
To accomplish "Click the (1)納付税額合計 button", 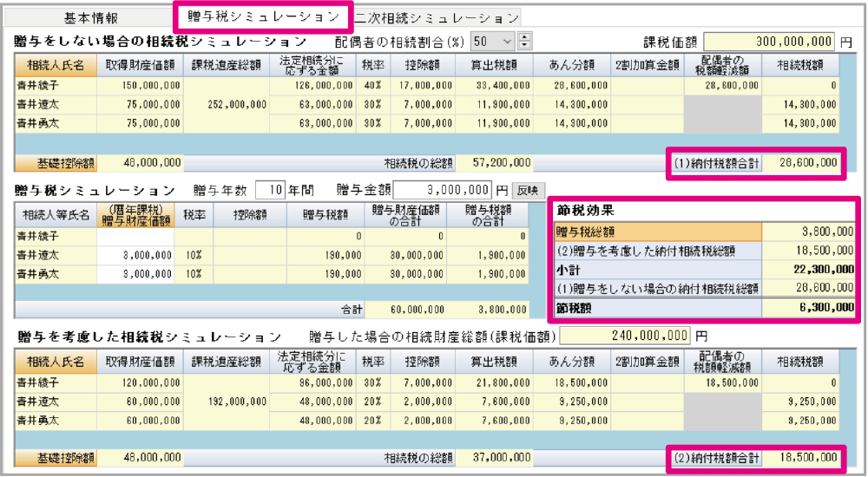I will [x=717, y=162].
